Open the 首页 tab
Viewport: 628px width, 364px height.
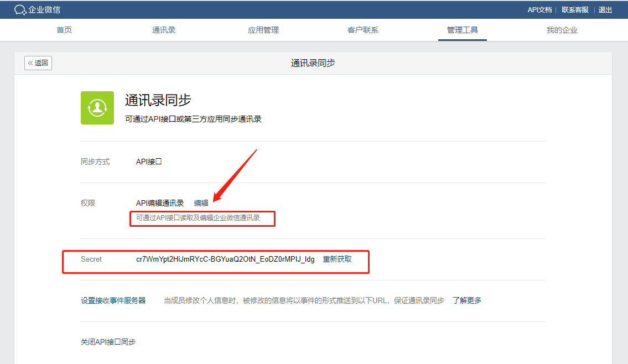pos(64,30)
